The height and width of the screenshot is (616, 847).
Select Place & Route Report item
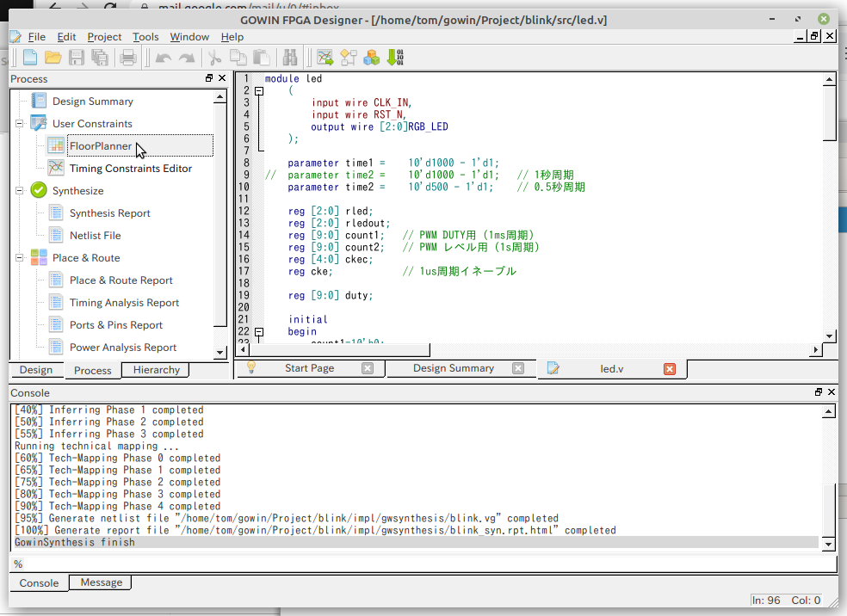(121, 280)
